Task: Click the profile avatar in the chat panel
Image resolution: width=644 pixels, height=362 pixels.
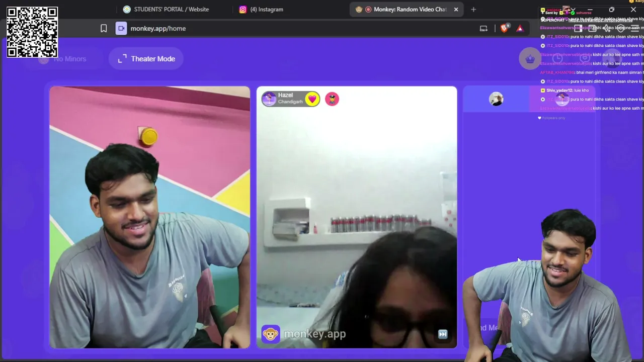Action: click(496, 99)
